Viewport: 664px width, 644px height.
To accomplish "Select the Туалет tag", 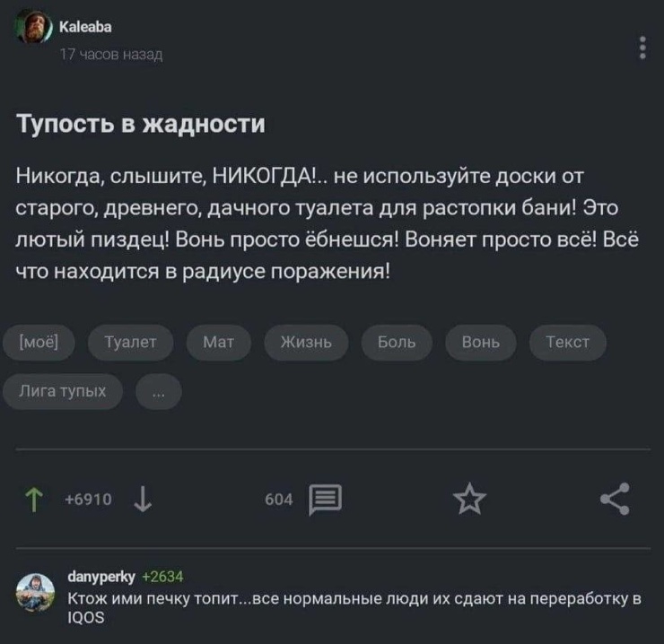I will [x=131, y=342].
